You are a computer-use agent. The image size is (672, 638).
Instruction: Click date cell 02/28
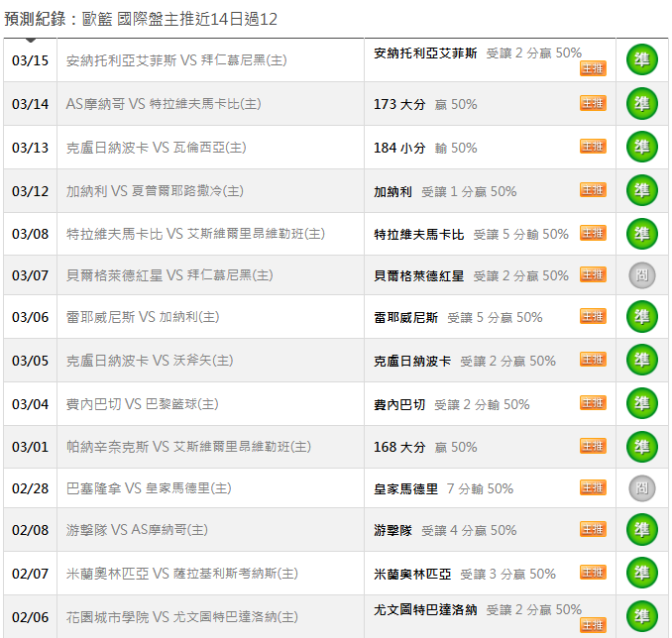(x=30, y=488)
